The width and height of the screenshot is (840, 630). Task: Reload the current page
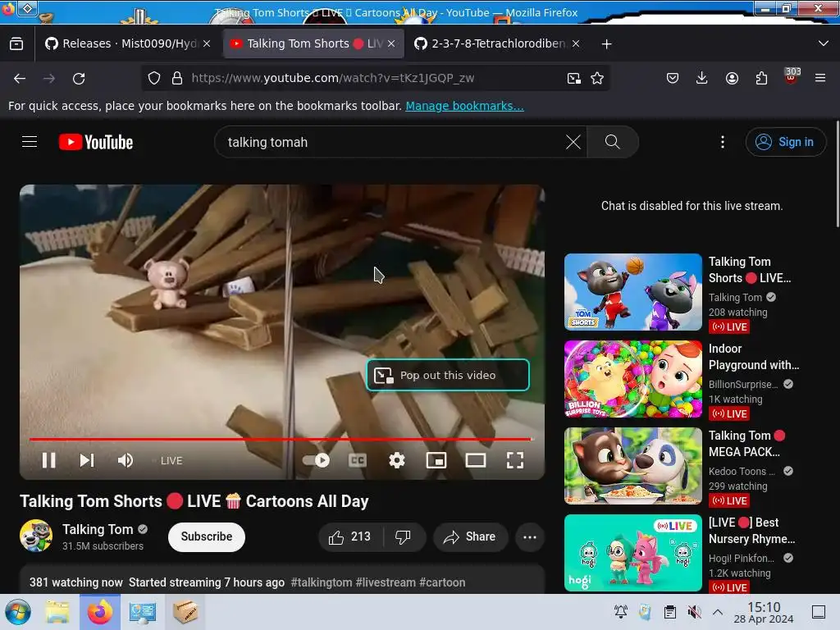point(79,78)
